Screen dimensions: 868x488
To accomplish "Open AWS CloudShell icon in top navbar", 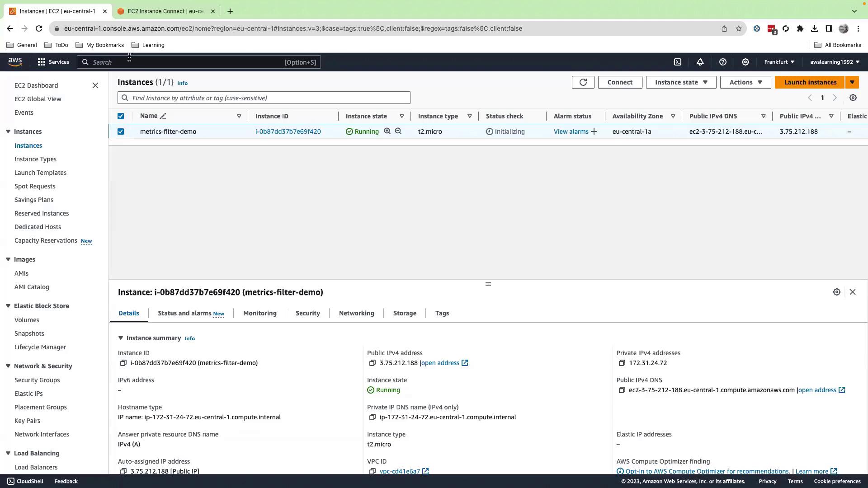I will pos(677,62).
